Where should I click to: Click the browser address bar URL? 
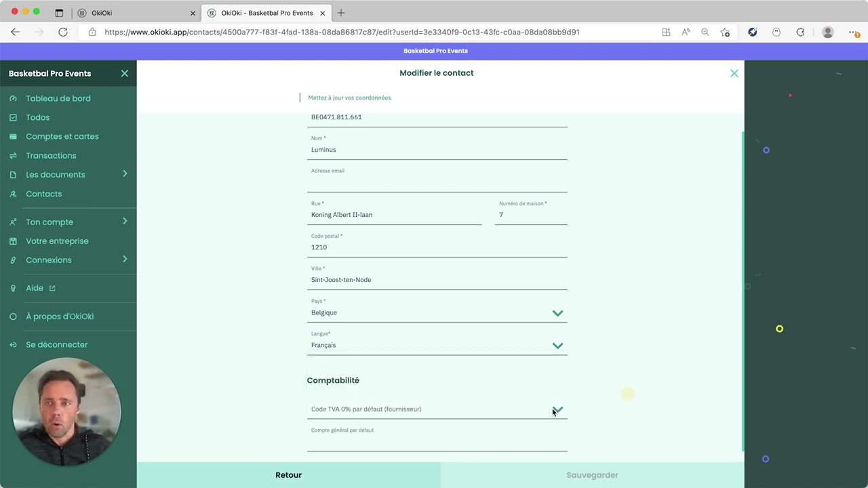tap(342, 32)
